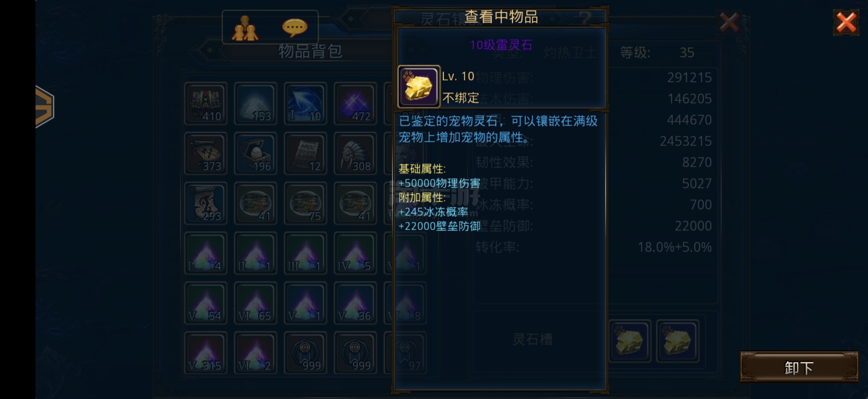Click the red X close icon

pos(846,22)
